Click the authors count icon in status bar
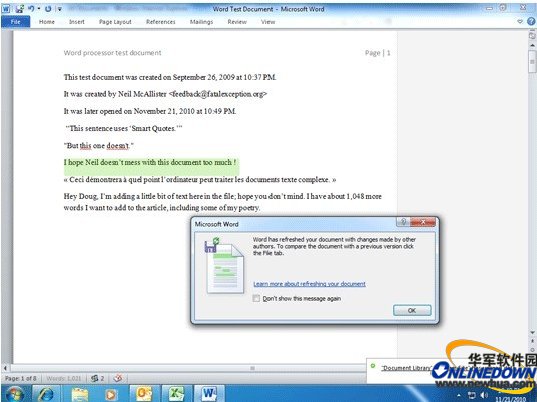The width and height of the screenshot is (537, 402). point(97,378)
